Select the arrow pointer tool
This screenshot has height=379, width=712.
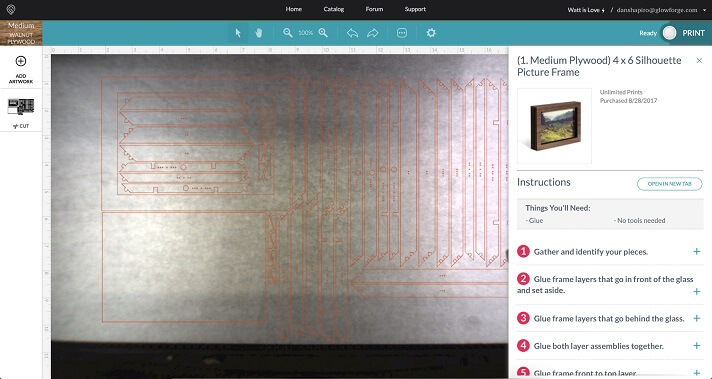(237, 33)
